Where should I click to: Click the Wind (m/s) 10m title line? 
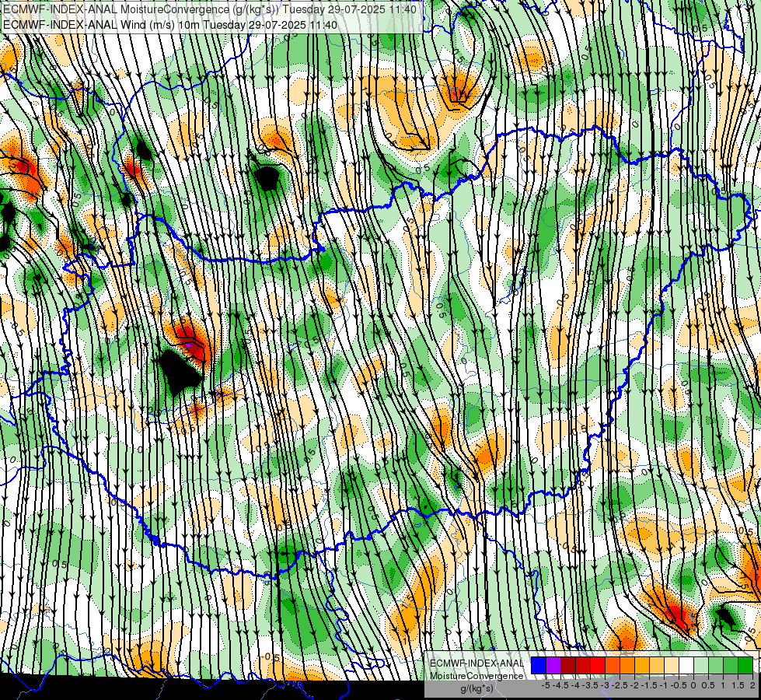point(170,24)
